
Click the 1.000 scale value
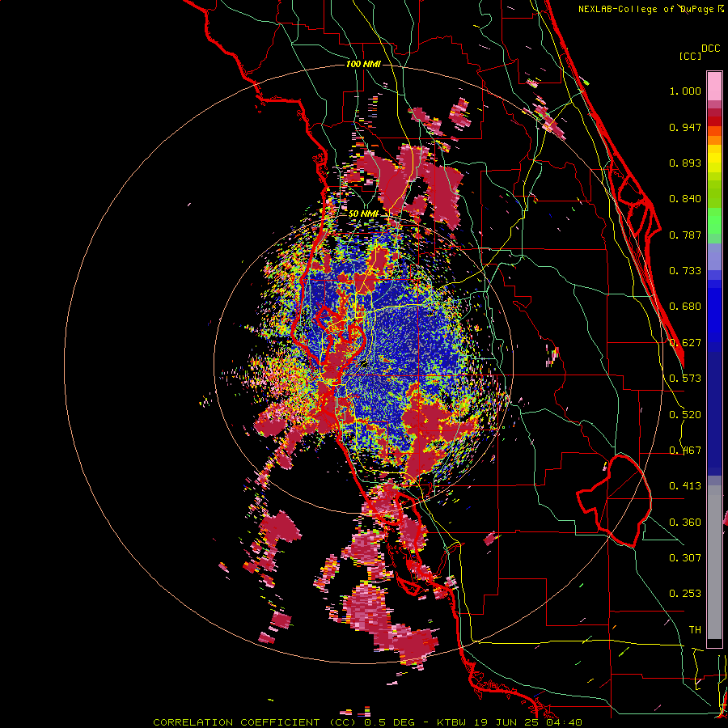(685, 91)
